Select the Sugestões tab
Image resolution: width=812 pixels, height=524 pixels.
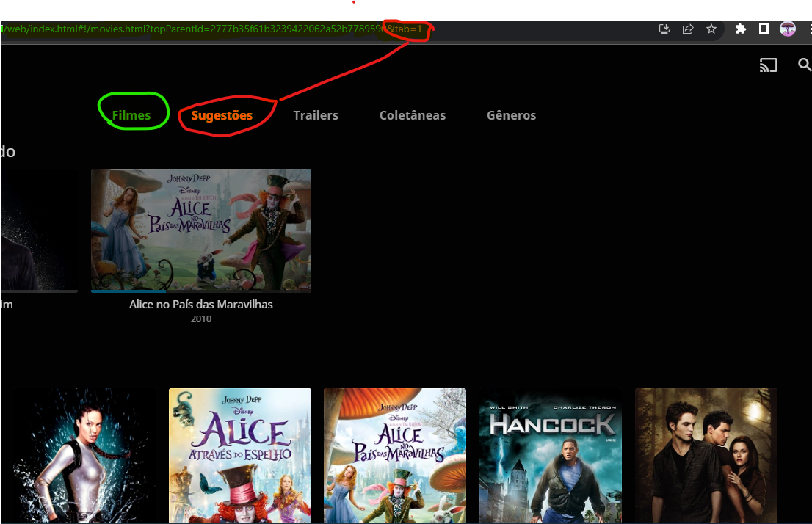tap(222, 115)
